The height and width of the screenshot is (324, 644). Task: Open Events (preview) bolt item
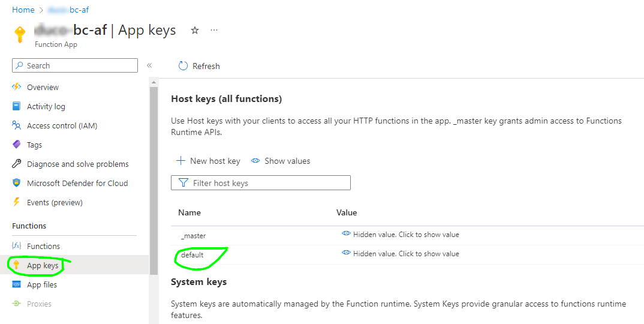(16, 202)
